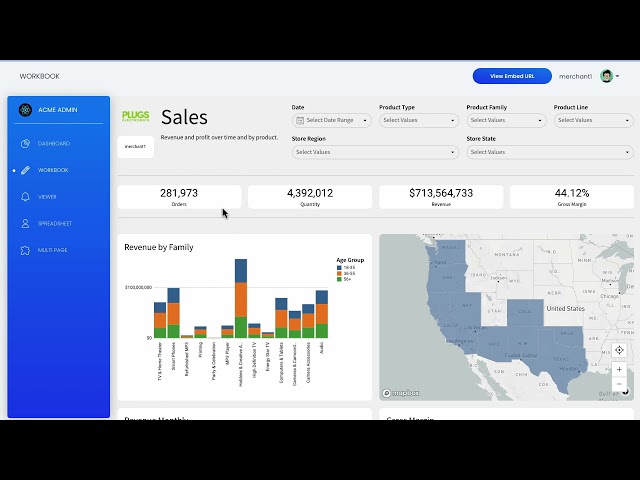640x480 pixels.
Task: Click Colorado on the map
Action: click(525, 312)
